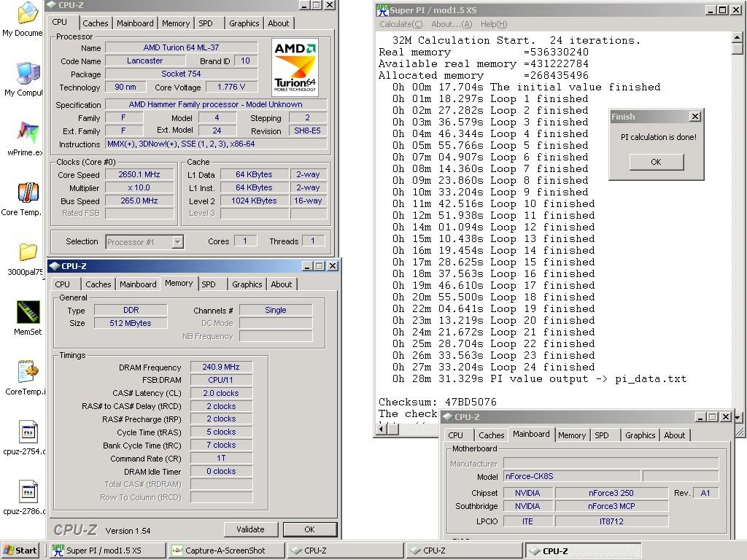Image resolution: width=747 pixels, height=560 pixels.
Task: Select Memory tab in top CPU-Z window
Action: (x=176, y=23)
